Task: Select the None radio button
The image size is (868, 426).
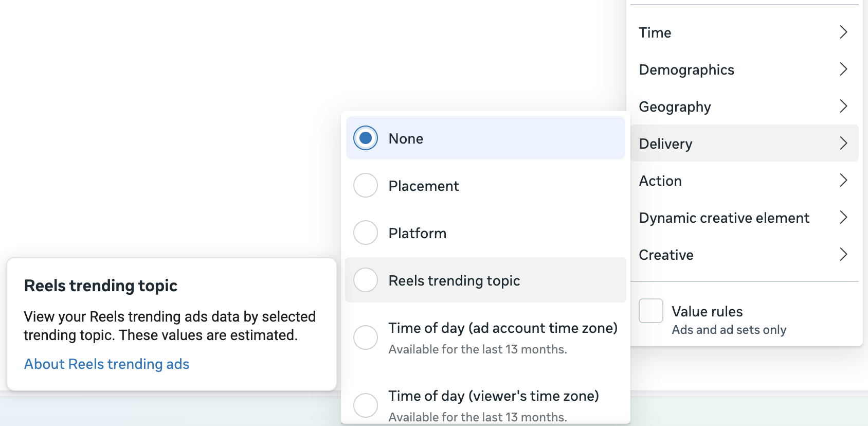Action: point(366,138)
